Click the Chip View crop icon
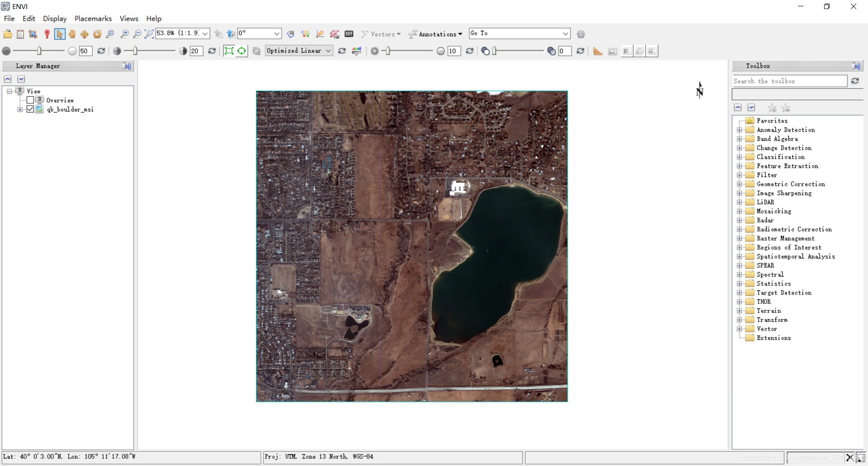The image size is (868, 466). 33,34
